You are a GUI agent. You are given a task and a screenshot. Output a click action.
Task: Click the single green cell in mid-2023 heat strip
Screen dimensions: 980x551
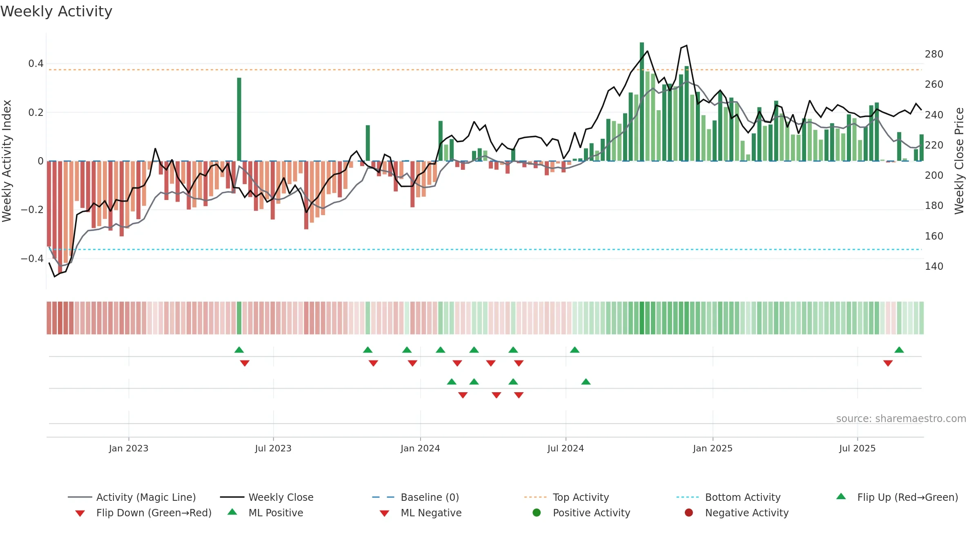(x=239, y=318)
